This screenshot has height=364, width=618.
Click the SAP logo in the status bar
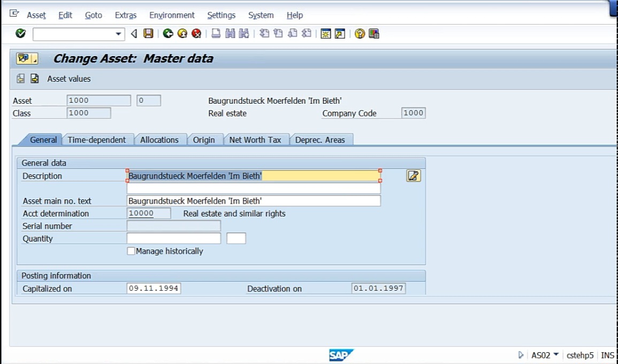pyautogui.click(x=341, y=355)
